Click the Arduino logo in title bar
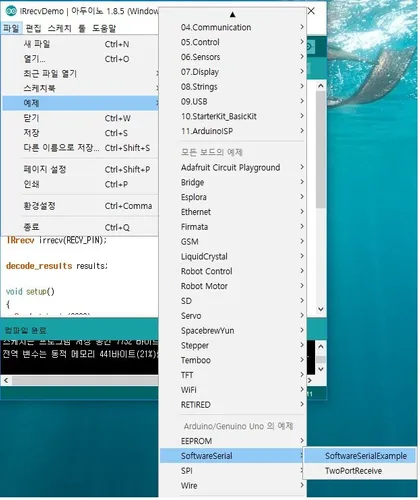The width and height of the screenshot is (420, 500). [11, 11]
